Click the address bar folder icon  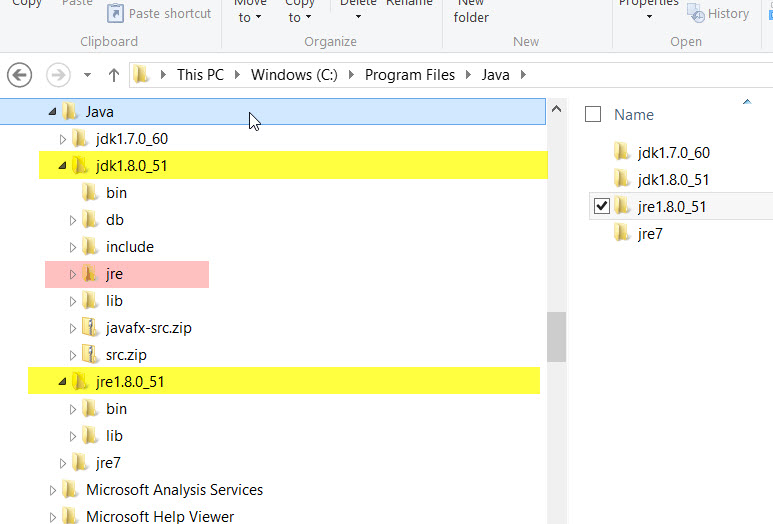[x=141, y=75]
